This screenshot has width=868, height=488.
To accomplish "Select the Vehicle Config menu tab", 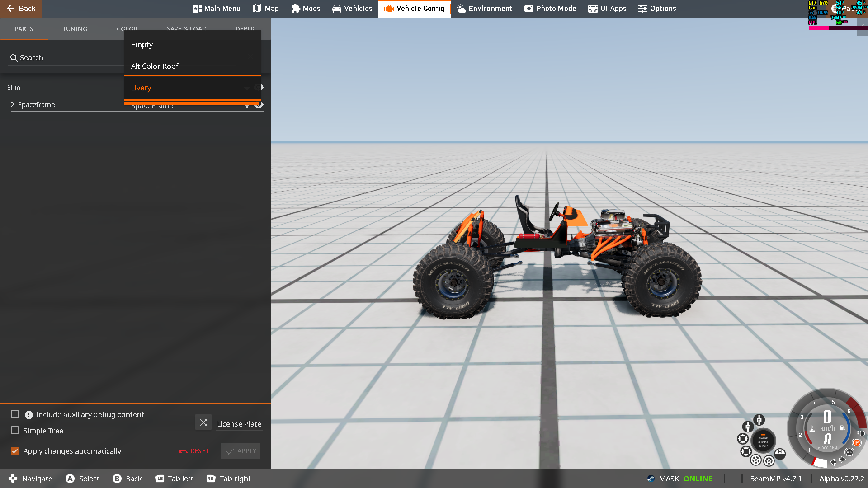I will click(414, 9).
